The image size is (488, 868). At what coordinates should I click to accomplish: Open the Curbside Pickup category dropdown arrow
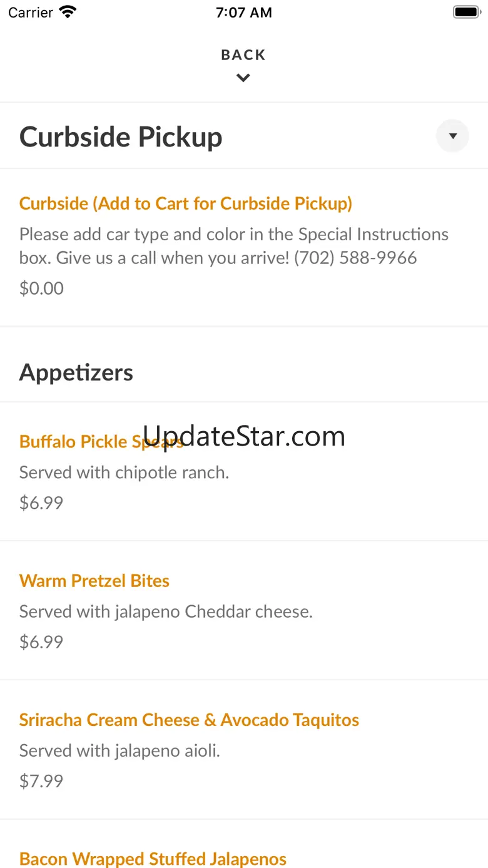[x=452, y=136]
